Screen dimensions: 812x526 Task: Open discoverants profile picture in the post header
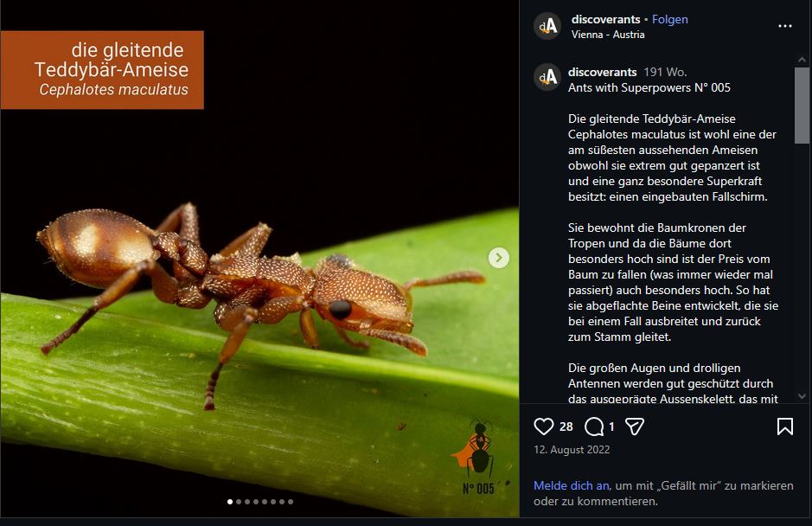coord(547,27)
